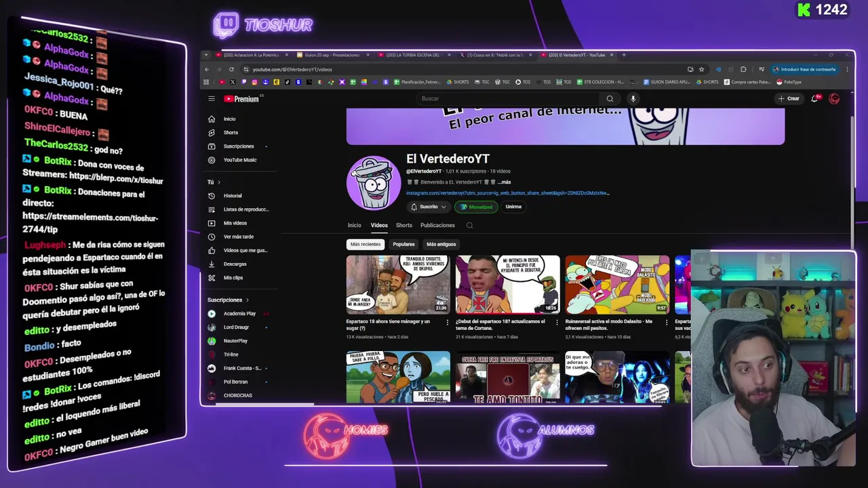Click the browser address bar URL
868x488 pixels.
coord(292,69)
